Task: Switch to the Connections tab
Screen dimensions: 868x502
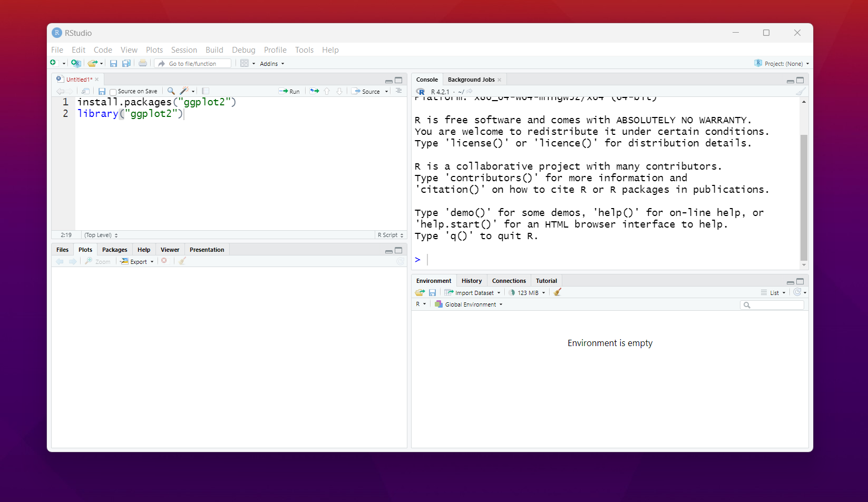Action: pos(509,281)
